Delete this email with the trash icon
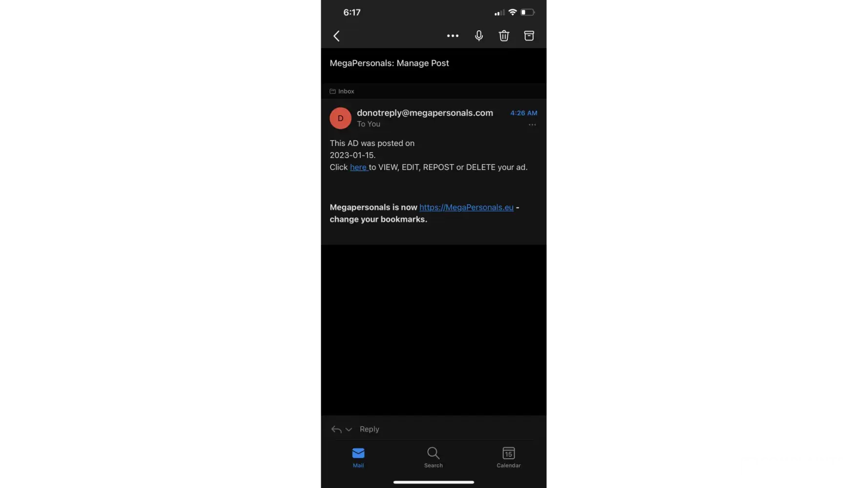 pos(504,36)
